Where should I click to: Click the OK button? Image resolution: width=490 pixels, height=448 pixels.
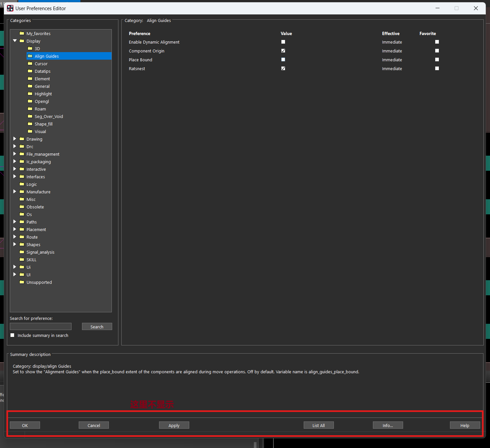(x=25, y=425)
